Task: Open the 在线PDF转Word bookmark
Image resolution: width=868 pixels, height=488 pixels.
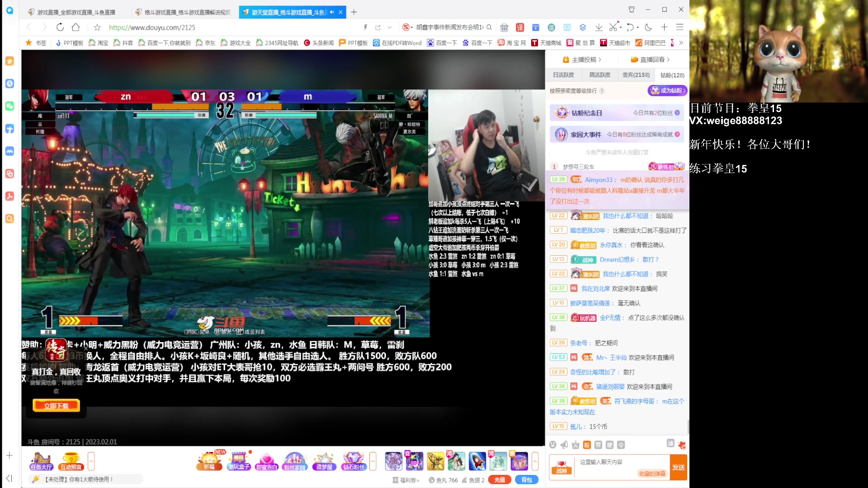Action: [397, 43]
